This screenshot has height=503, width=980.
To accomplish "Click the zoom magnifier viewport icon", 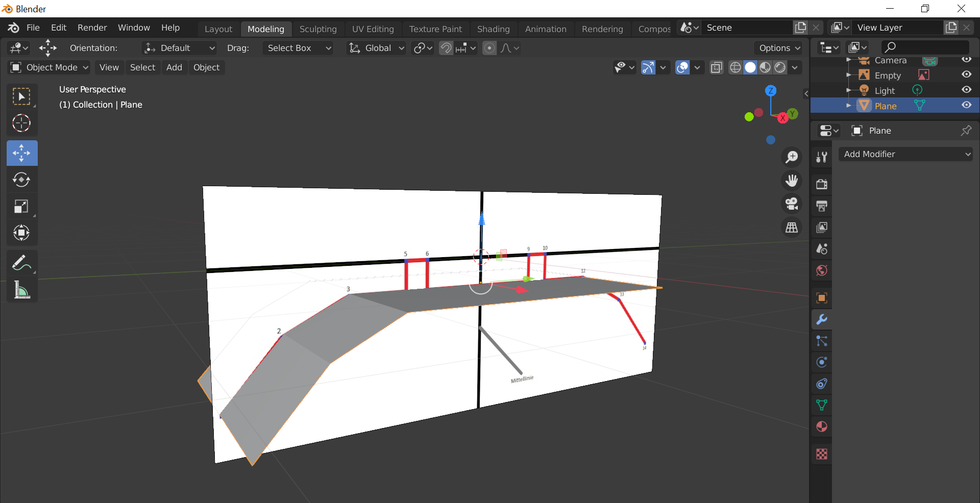I will 792,157.
